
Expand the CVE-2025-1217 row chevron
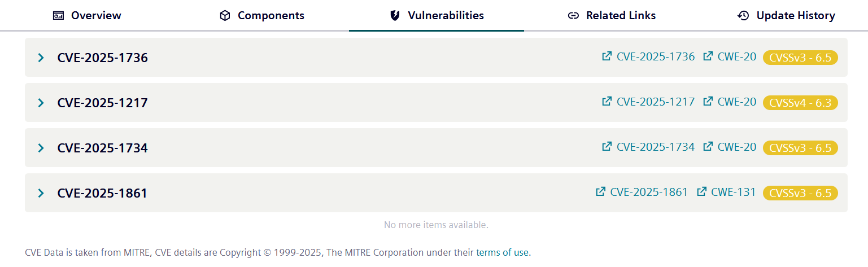coord(41,103)
